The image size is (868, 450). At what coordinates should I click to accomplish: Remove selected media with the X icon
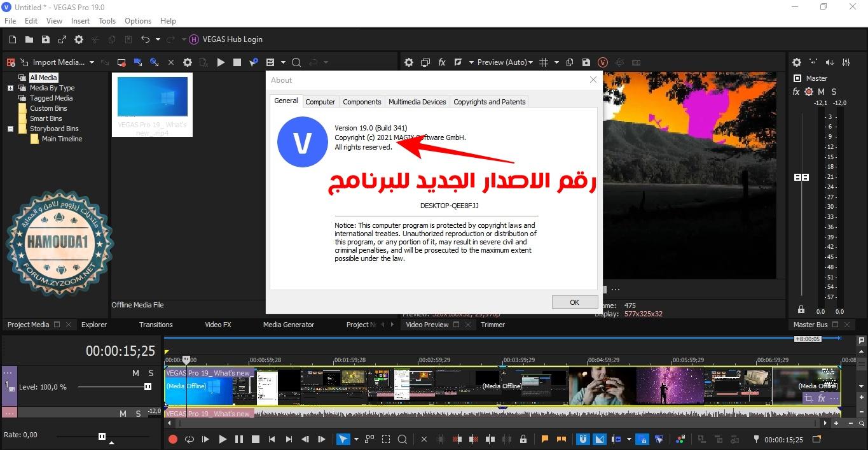(x=171, y=62)
